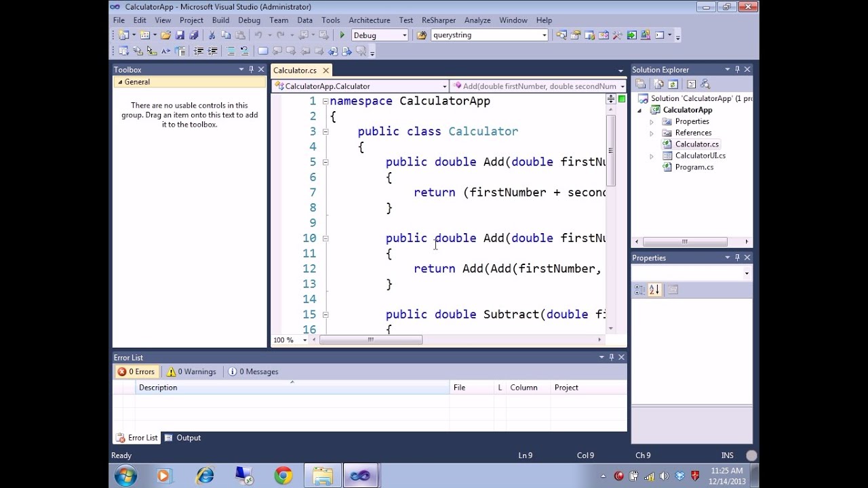Image resolution: width=868 pixels, height=488 pixels.
Task: Click the Categorized icon in Properties panel
Action: click(x=639, y=290)
